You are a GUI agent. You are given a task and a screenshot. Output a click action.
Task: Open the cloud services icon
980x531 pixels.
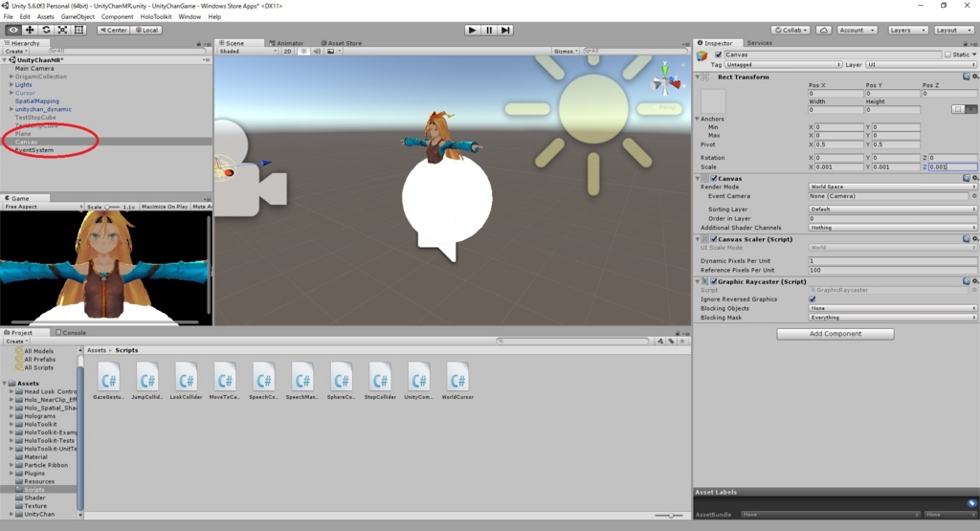tap(824, 30)
